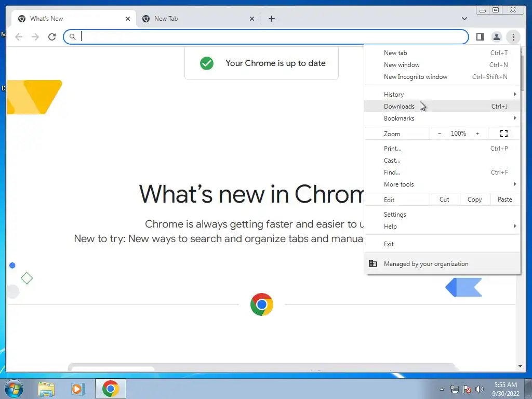
Task: Expand the History submenu
Action: pyautogui.click(x=442, y=95)
